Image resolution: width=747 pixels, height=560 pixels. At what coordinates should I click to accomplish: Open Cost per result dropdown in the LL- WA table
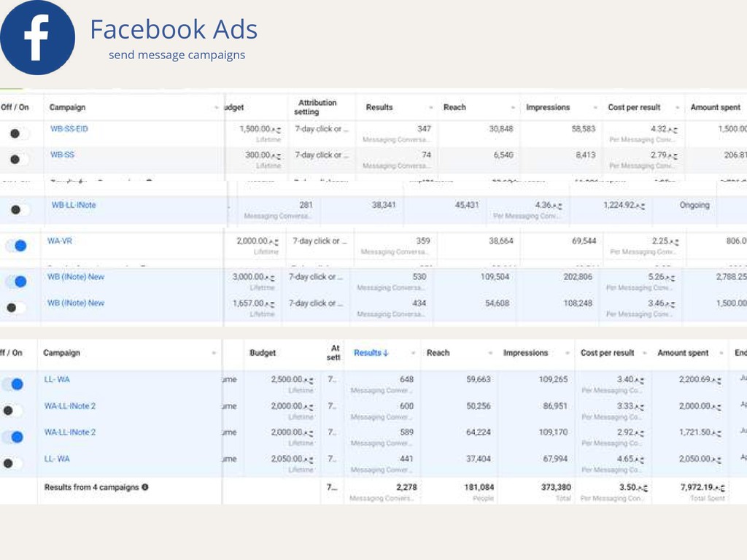point(645,353)
